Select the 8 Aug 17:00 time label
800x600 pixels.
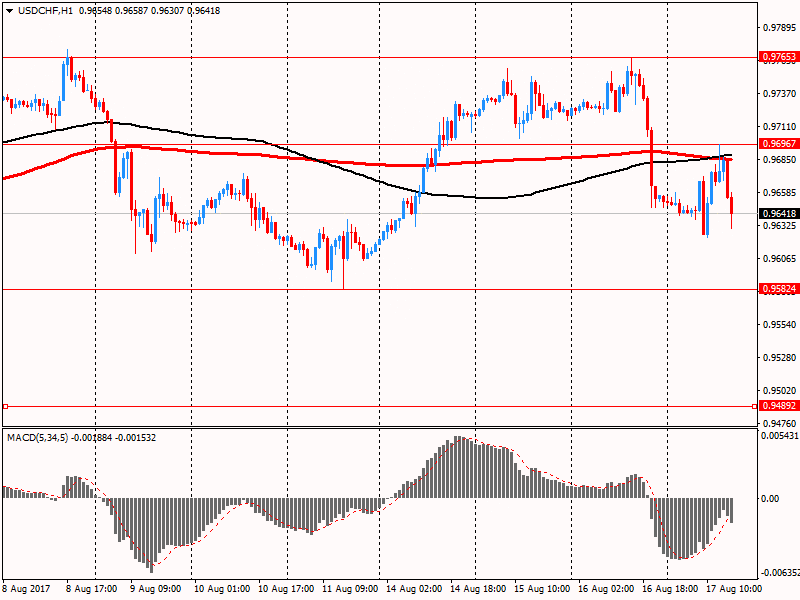(x=92, y=589)
